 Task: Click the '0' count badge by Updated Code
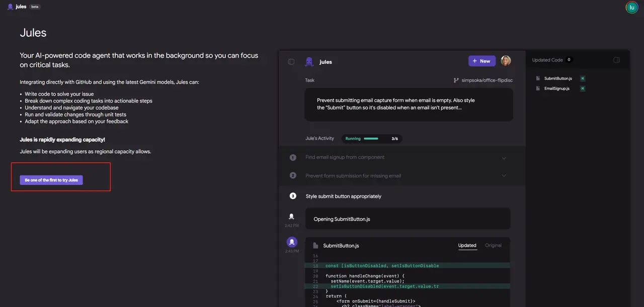pyautogui.click(x=569, y=60)
